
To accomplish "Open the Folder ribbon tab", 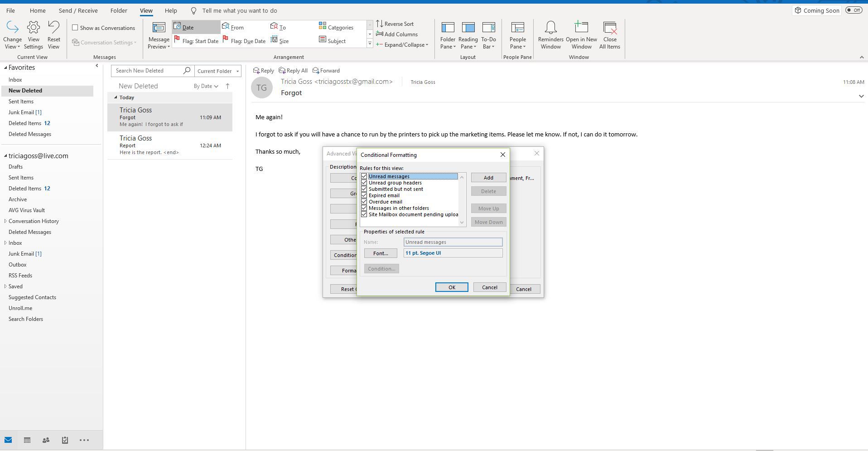I will pos(119,10).
